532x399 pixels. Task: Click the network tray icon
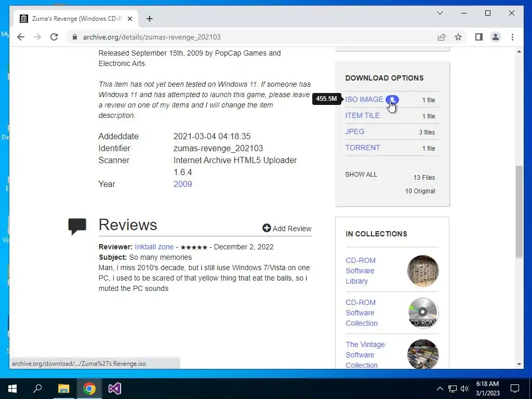pyautogui.click(x=453, y=389)
